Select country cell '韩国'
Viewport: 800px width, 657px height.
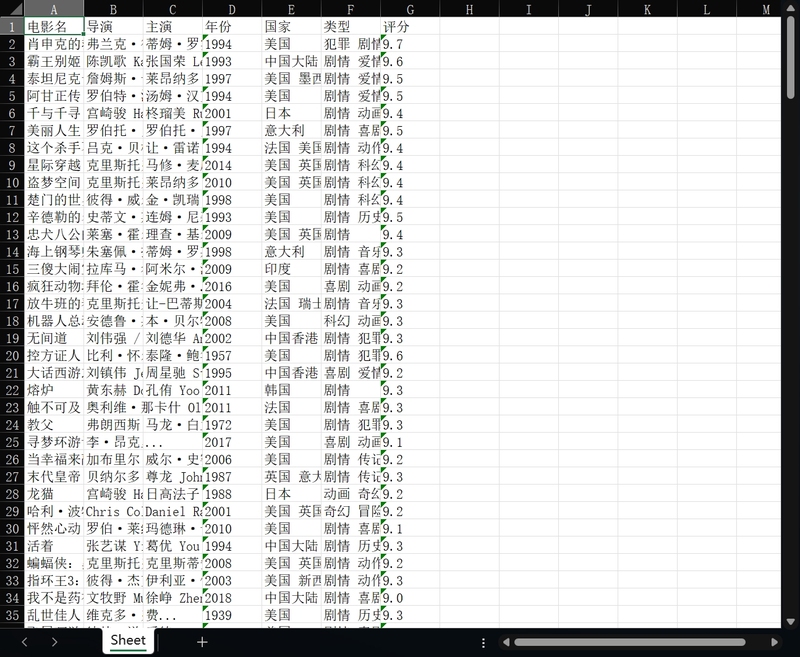pyautogui.click(x=291, y=390)
